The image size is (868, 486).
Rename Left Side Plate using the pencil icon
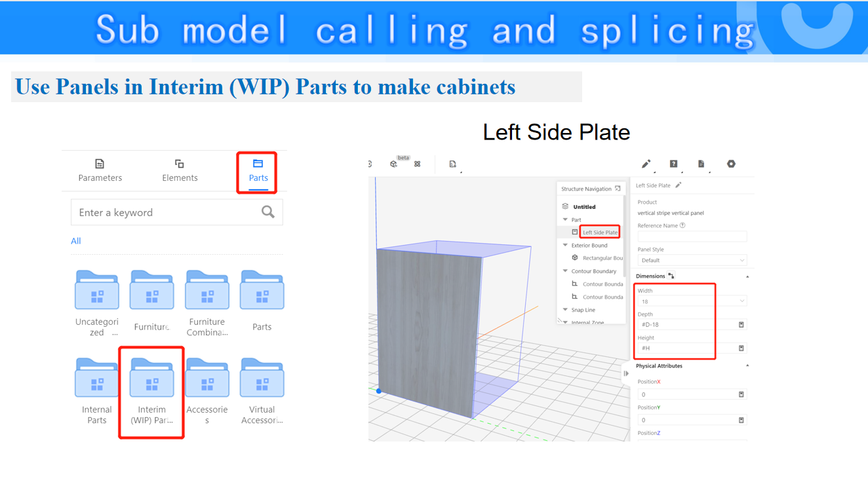pyautogui.click(x=679, y=185)
